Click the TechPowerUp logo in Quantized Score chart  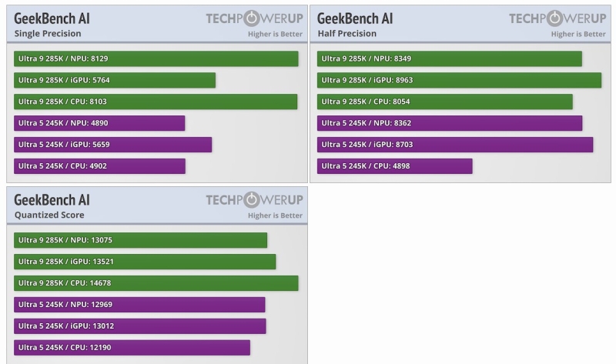pyautogui.click(x=254, y=200)
